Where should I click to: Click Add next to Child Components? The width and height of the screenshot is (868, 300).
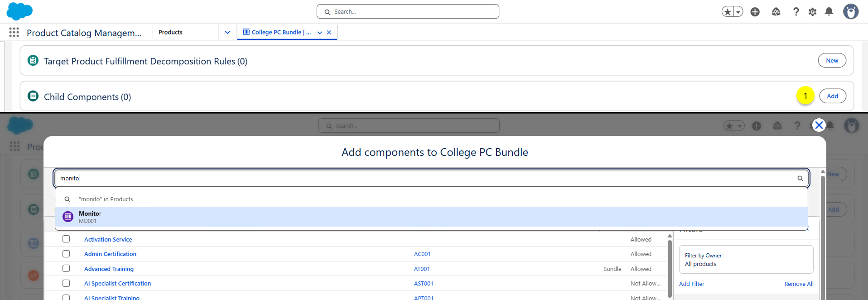pyautogui.click(x=832, y=96)
